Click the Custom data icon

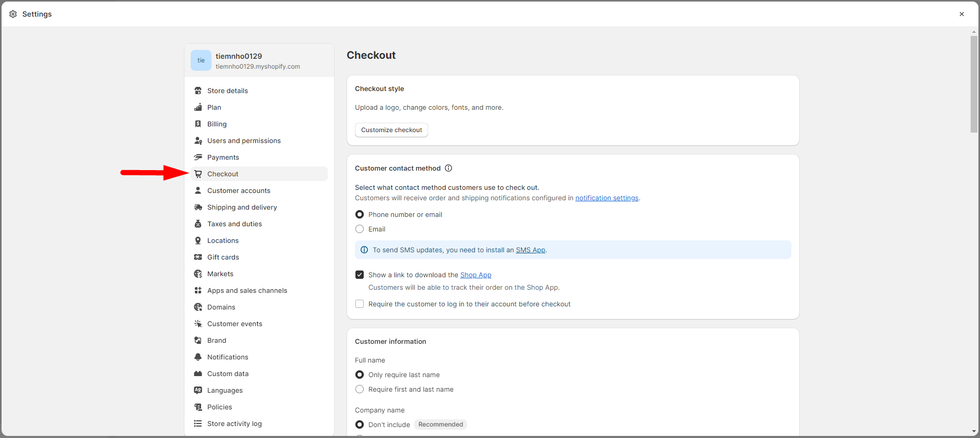pyautogui.click(x=198, y=373)
